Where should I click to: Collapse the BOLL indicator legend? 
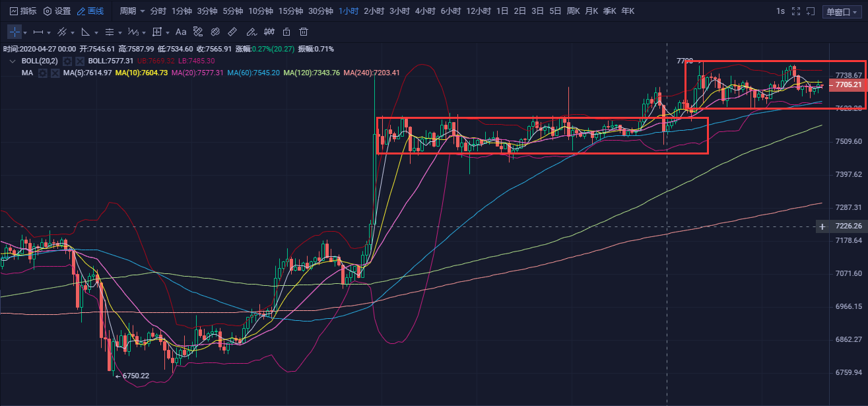click(x=13, y=61)
